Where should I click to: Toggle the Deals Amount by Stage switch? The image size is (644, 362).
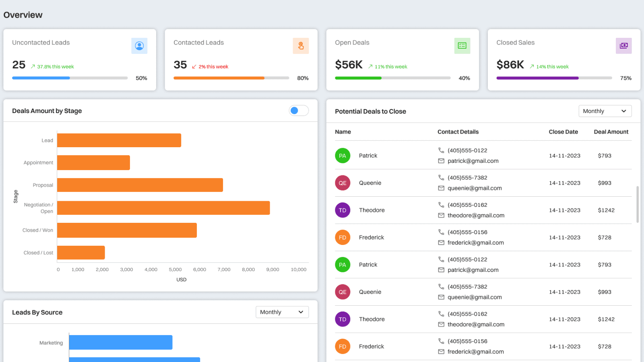point(299,111)
